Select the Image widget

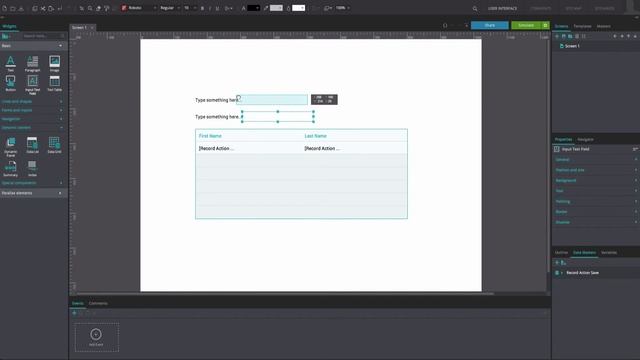(54, 64)
